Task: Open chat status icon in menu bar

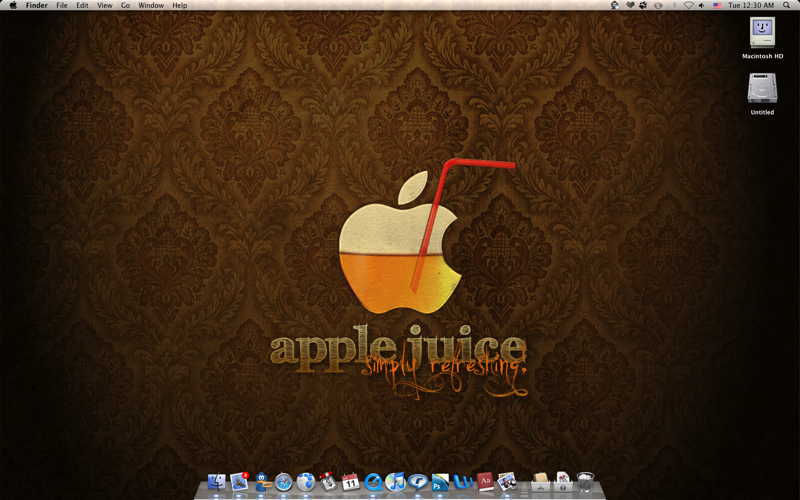Action: click(x=615, y=5)
